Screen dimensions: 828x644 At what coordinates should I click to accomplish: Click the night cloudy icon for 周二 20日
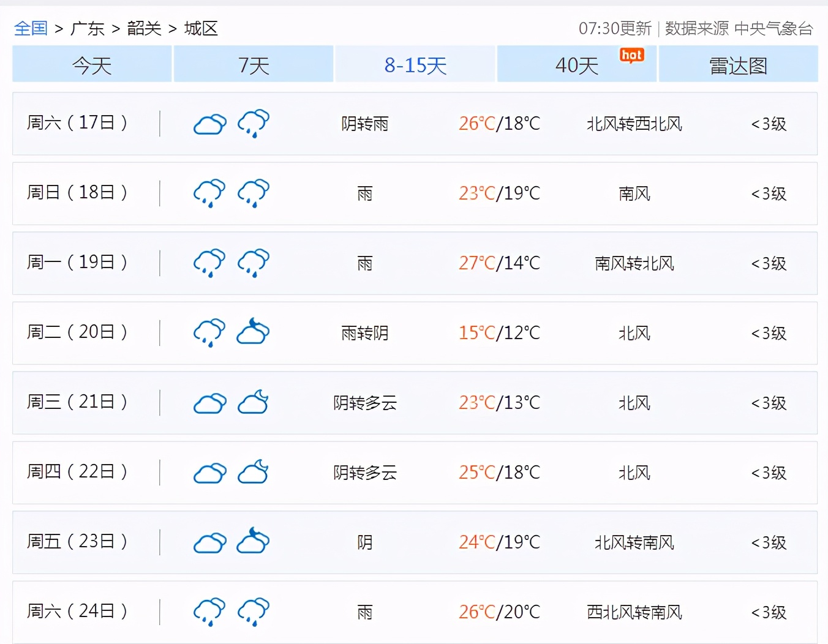click(253, 333)
